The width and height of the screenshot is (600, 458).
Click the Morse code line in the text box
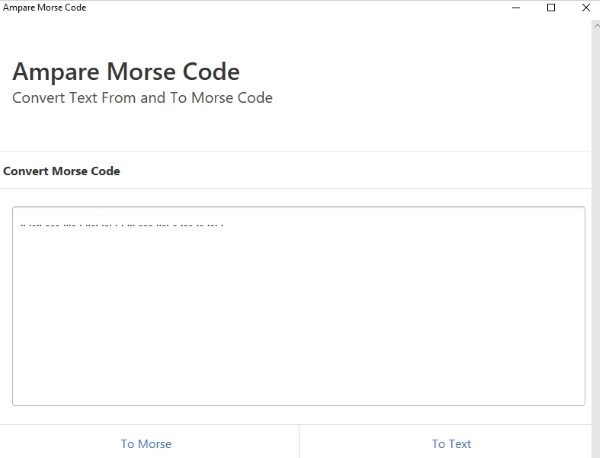pos(122,224)
